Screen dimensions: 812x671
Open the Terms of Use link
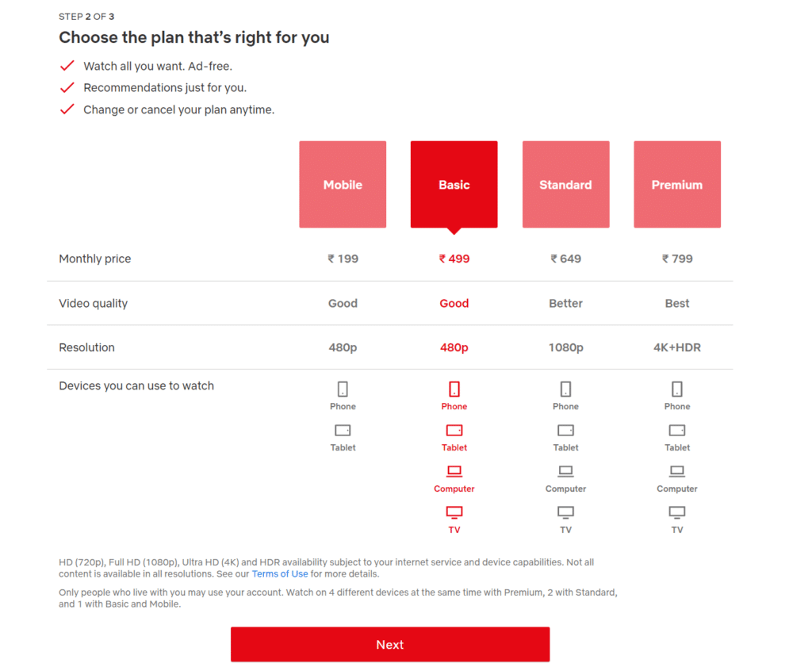(x=280, y=573)
